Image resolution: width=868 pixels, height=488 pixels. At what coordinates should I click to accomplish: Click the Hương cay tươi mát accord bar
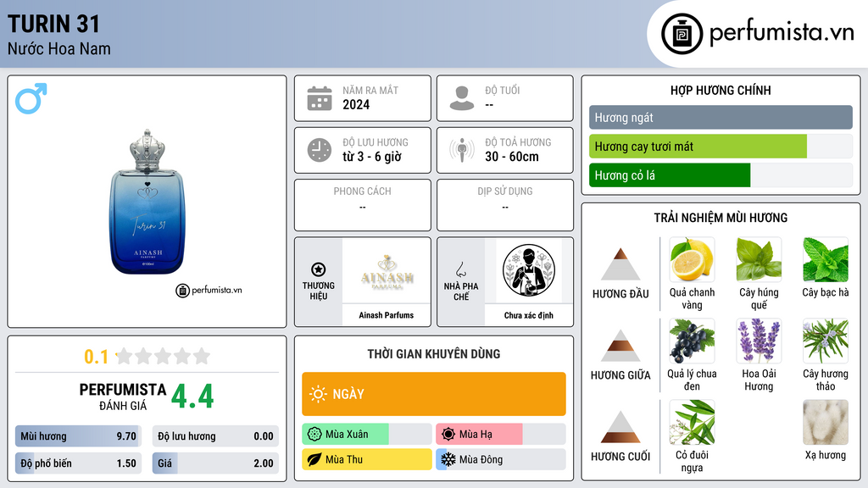pos(721,146)
